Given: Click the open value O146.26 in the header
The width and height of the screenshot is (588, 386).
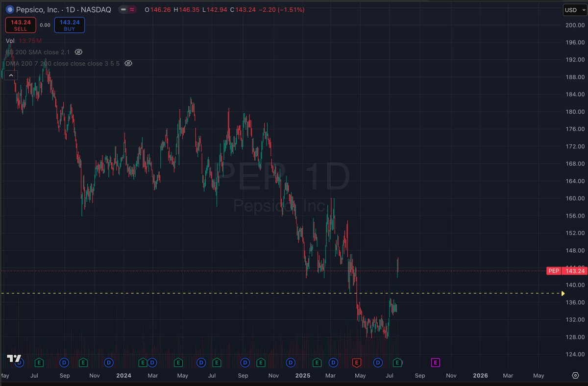Looking at the screenshot, I should coord(158,9).
